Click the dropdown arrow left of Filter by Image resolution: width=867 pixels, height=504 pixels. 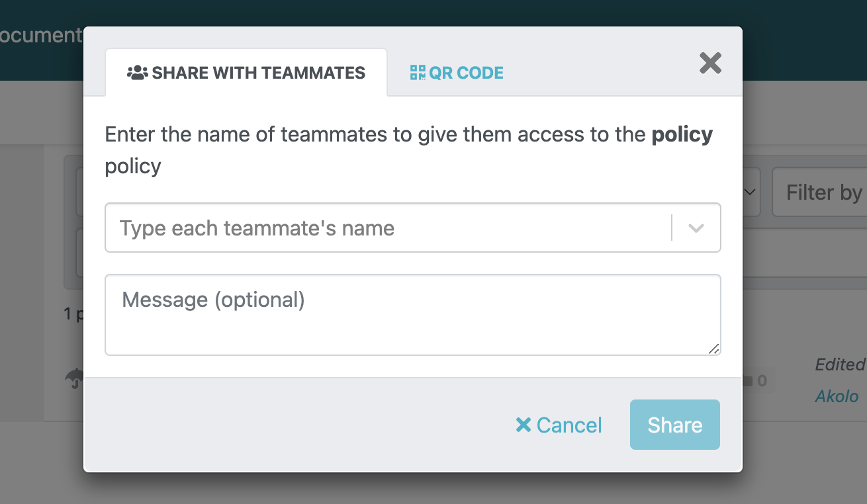coord(750,192)
